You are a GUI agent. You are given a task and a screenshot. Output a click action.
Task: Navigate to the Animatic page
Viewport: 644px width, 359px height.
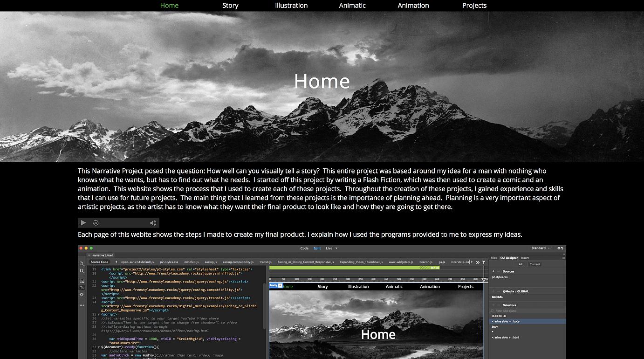352,6
